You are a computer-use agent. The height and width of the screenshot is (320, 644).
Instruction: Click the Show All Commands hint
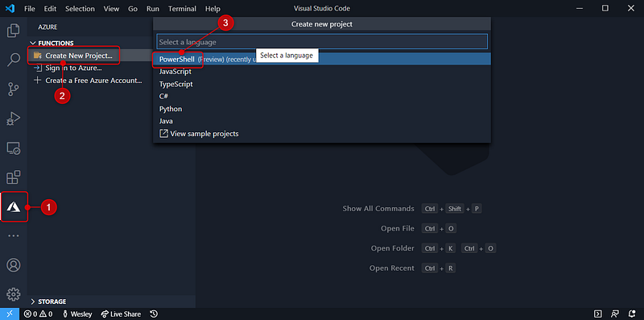pyautogui.click(x=378, y=209)
